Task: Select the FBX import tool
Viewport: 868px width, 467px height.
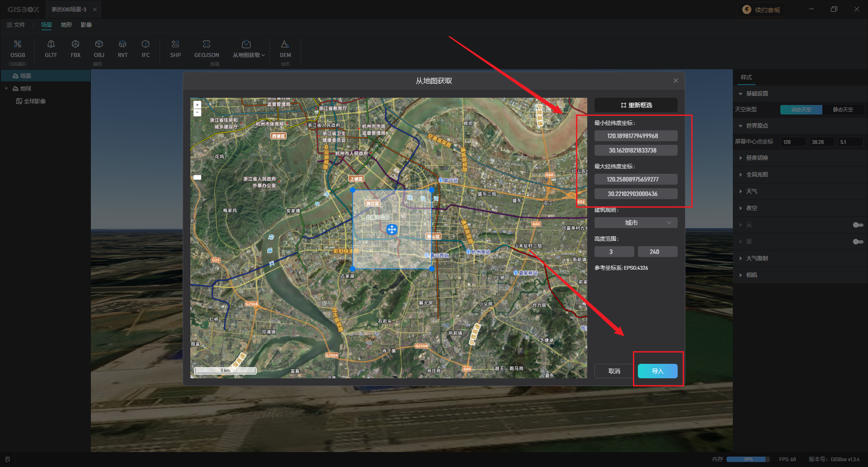Action: 75,49
